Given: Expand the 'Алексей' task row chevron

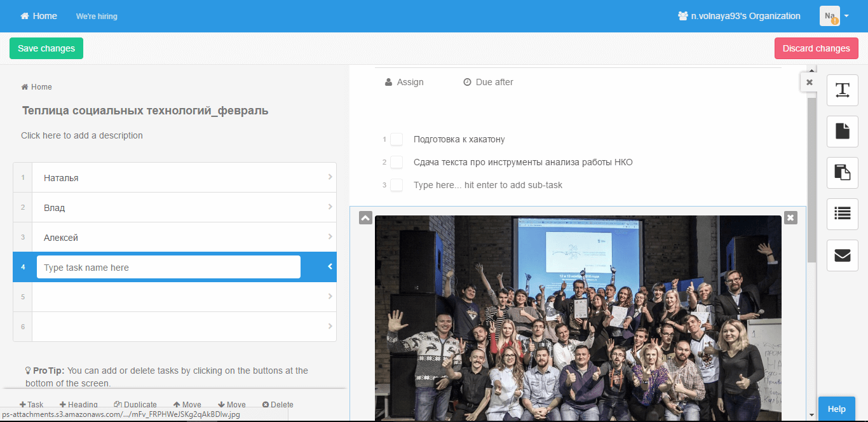Looking at the screenshot, I should [330, 237].
